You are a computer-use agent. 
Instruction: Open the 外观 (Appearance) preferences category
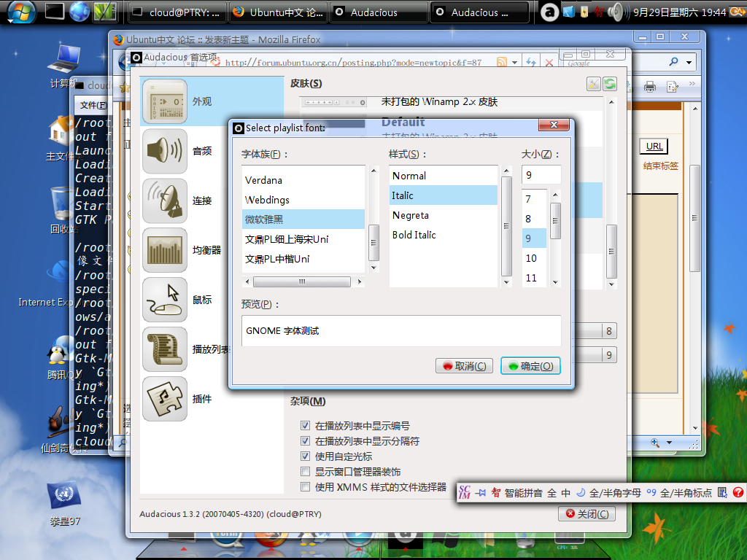click(x=212, y=101)
